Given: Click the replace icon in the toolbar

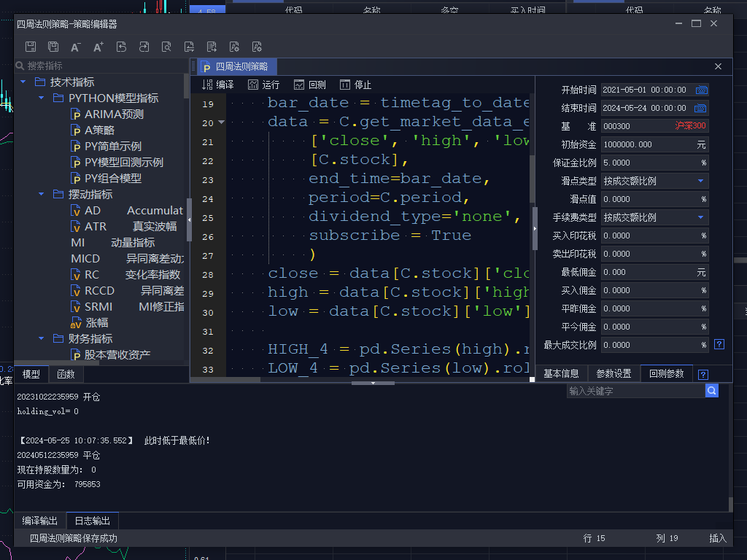Looking at the screenshot, I should pos(189,47).
